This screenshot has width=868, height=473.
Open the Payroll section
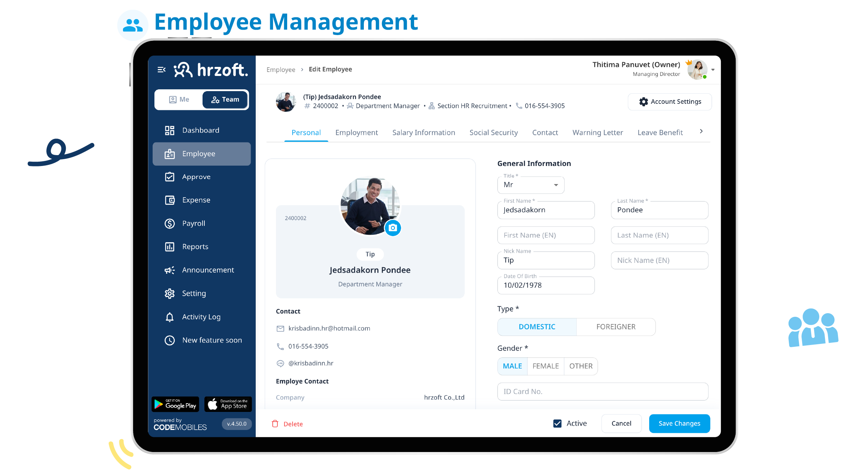tap(193, 223)
